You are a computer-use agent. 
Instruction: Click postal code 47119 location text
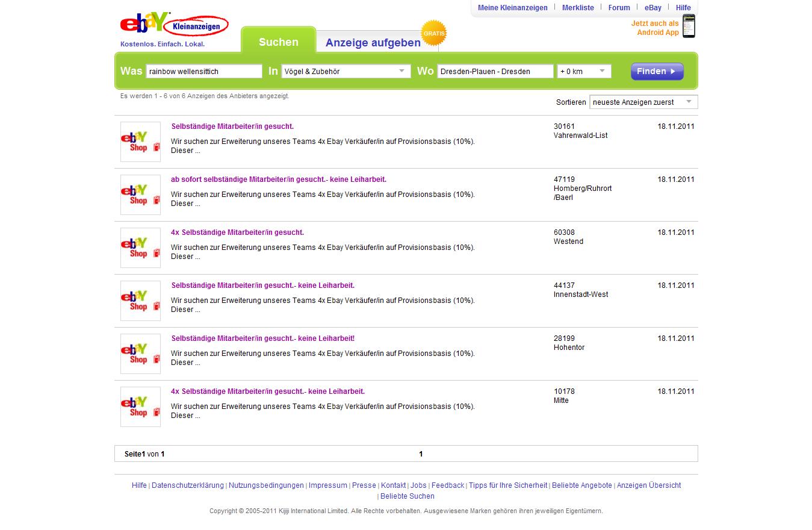point(583,189)
